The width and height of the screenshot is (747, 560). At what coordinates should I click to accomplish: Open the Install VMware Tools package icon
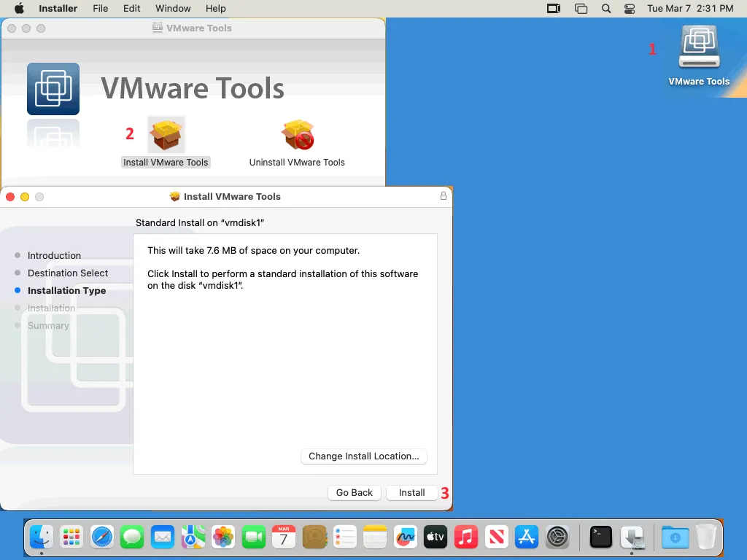click(166, 136)
